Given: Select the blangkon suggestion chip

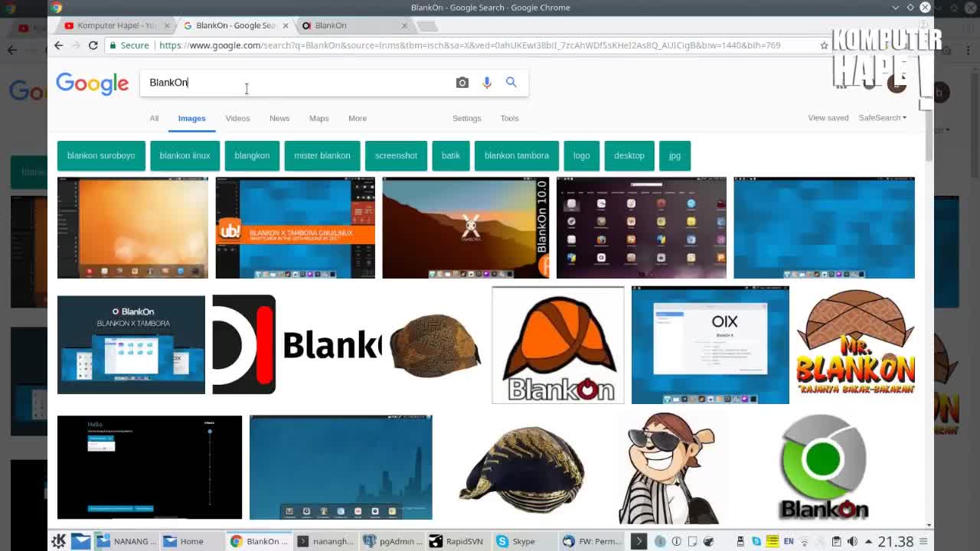Looking at the screenshot, I should (x=252, y=155).
